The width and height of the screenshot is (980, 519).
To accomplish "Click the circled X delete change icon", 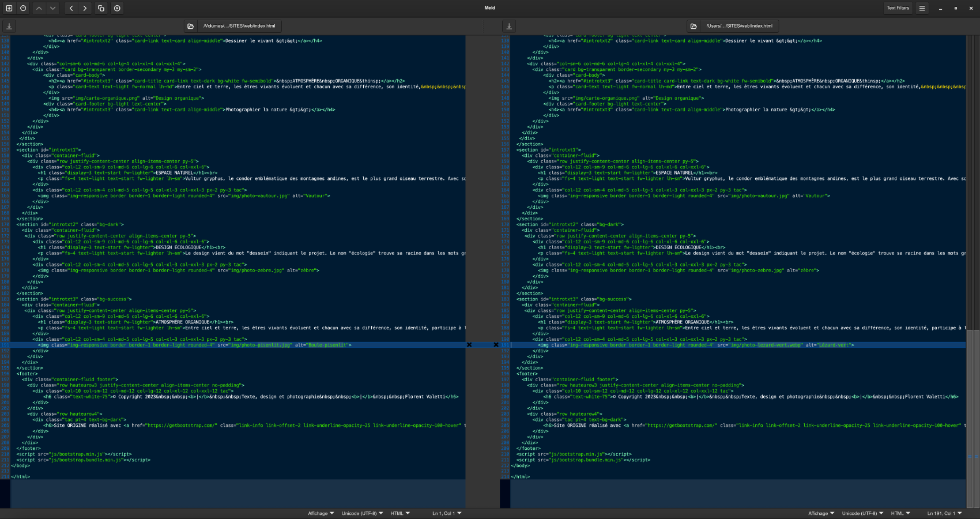I will (117, 8).
